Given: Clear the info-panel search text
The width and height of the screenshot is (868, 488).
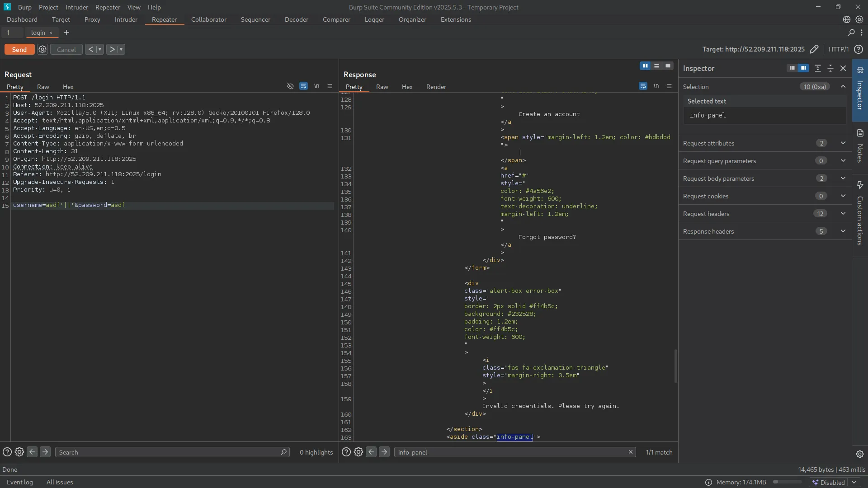Looking at the screenshot, I should pyautogui.click(x=631, y=452).
